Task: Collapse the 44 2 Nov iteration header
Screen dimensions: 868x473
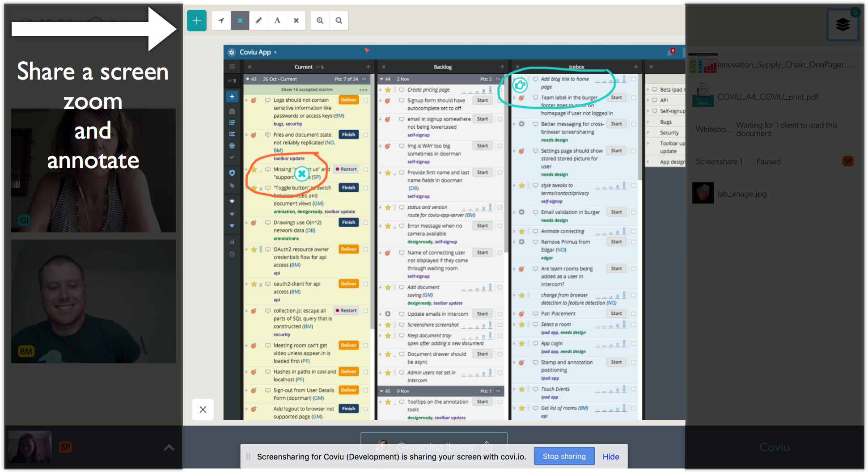Action: [x=381, y=79]
